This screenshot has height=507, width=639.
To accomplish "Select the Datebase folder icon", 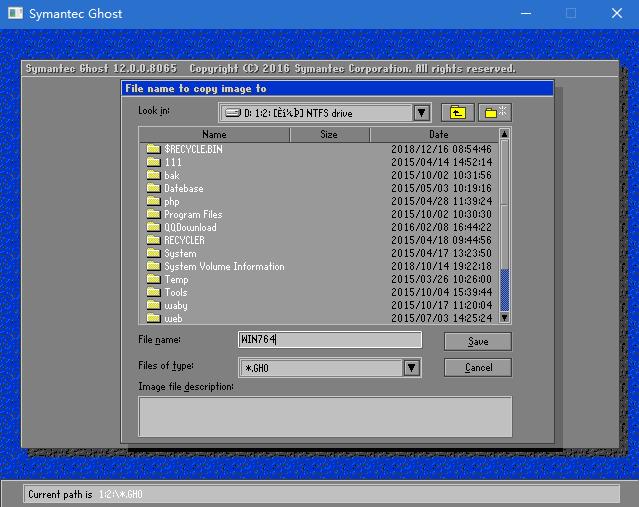I will 153,188.
